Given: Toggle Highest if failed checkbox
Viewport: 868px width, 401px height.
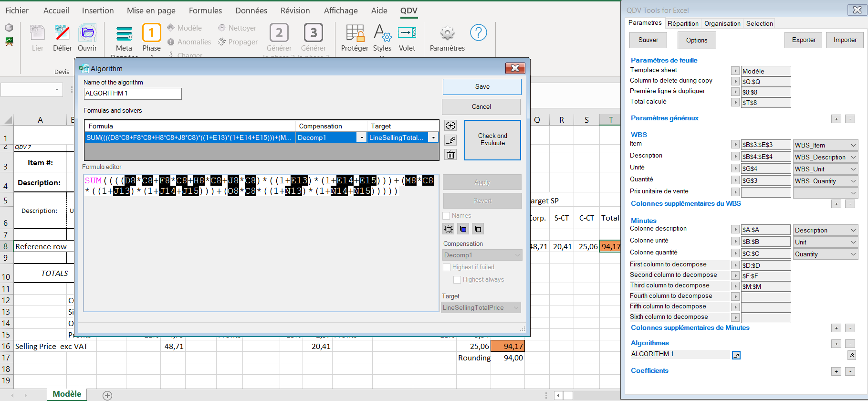Looking at the screenshot, I should (447, 267).
